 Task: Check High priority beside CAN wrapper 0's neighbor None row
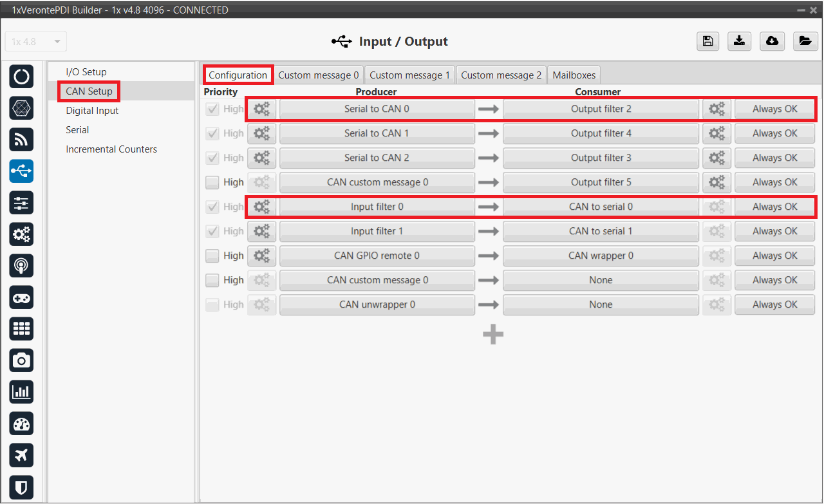coord(212,280)
